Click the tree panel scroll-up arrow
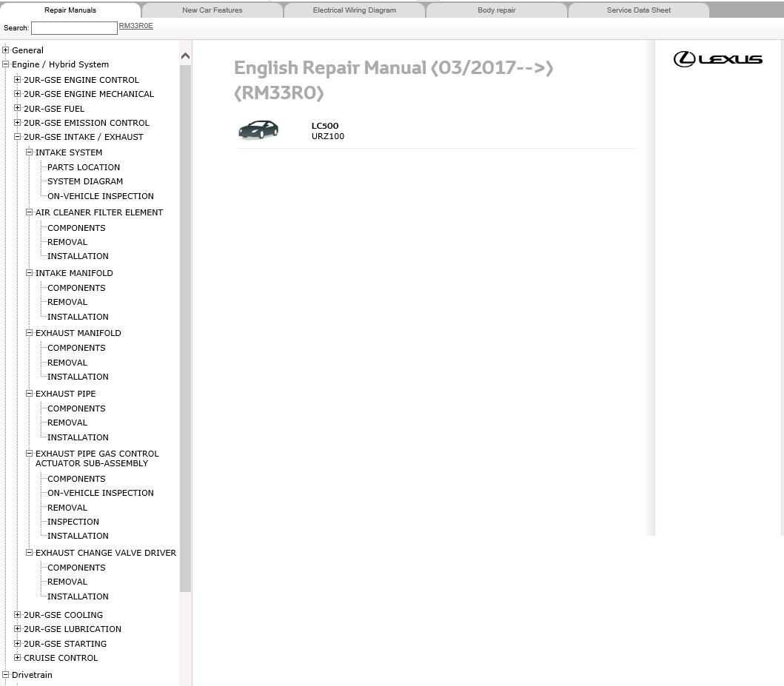This screenshot has width=784, height=686. (185, 56)
